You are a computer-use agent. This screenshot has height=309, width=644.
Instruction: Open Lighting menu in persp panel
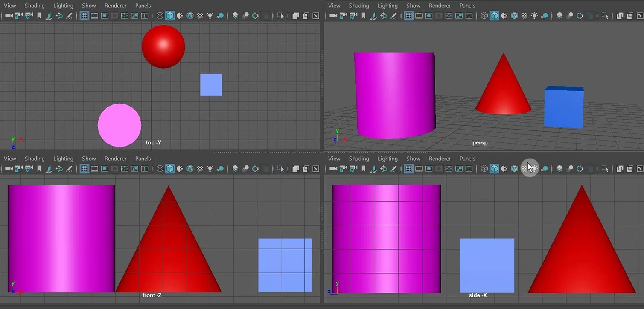388,6
